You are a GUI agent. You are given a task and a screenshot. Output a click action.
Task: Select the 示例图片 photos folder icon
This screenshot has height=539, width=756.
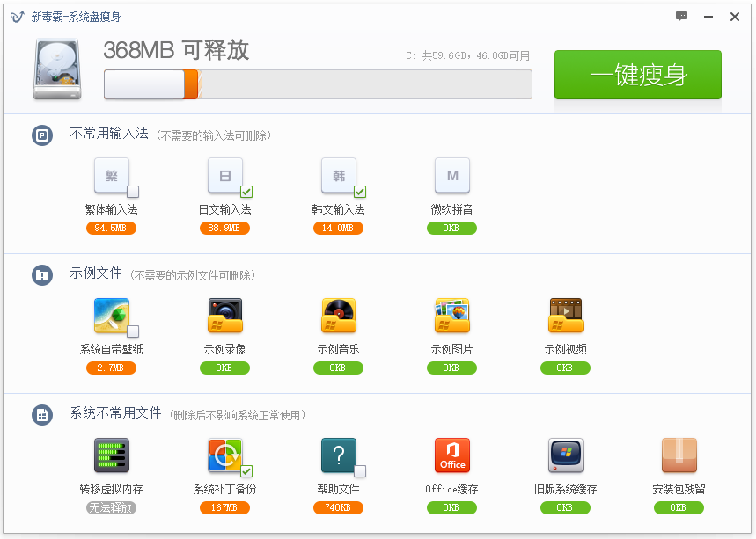[452, 316]
